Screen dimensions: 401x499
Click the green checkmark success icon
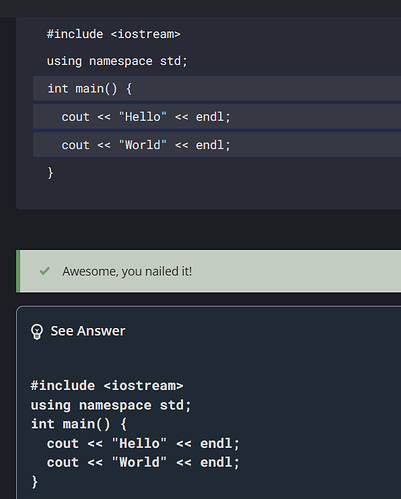click(x=45, y=271)
